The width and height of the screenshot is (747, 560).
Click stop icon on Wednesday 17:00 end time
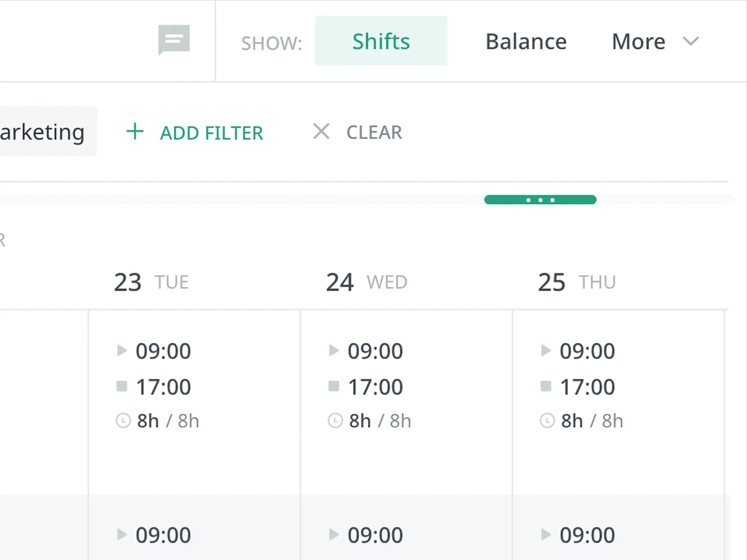click(x=334, y=386)
